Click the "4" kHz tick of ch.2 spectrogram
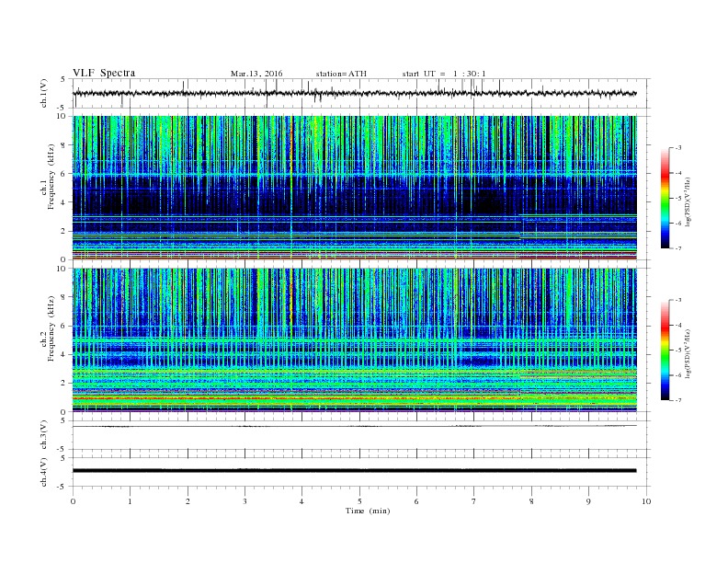Screen dimensions: 728x563 tap(63, 354)
